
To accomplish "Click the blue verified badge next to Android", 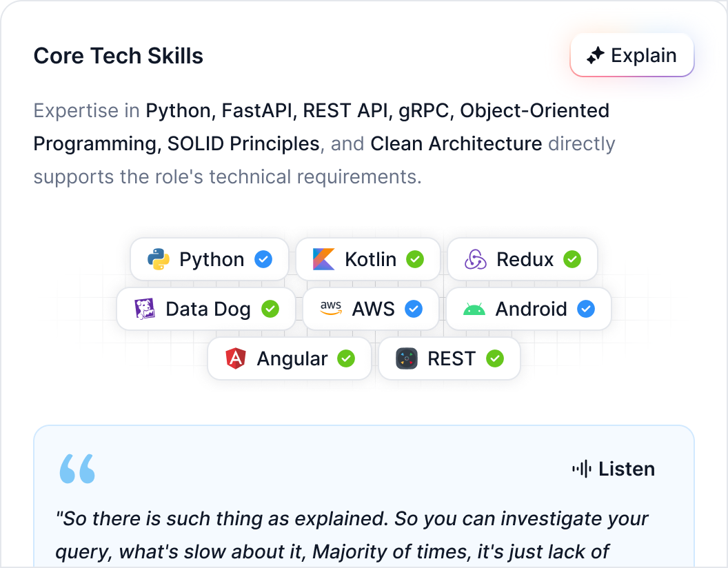I will click(x=586, y=309).
